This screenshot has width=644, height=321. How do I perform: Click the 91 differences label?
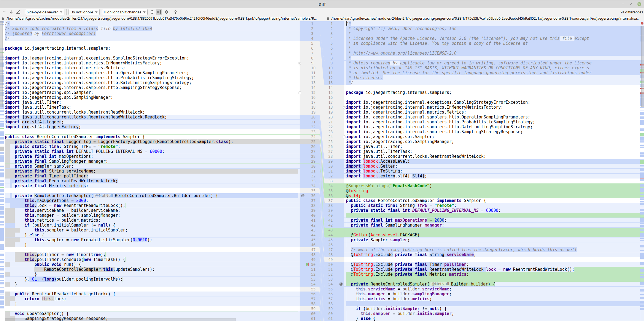click(x=631, y=12)
